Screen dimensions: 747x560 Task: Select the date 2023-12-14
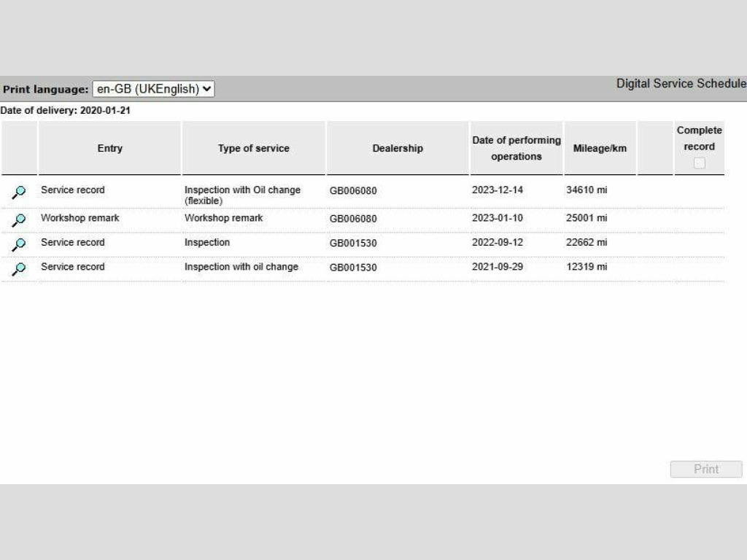pos(498,190)
